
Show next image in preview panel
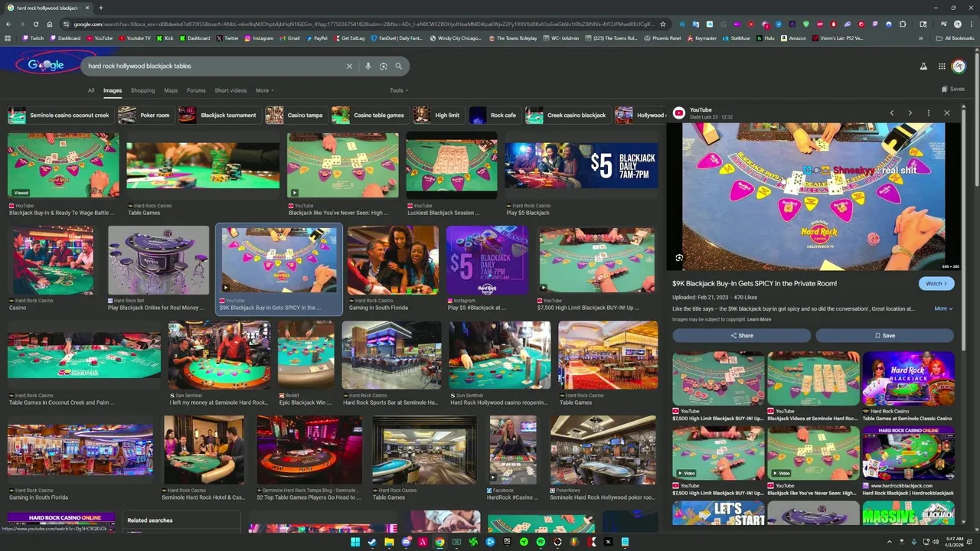click(910, 112)
